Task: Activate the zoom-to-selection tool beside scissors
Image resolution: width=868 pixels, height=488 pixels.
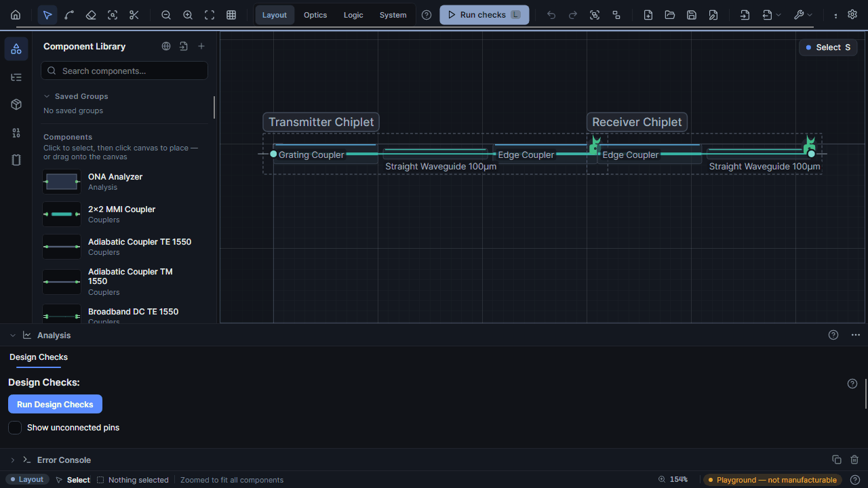Action: [x=113, y=15]
